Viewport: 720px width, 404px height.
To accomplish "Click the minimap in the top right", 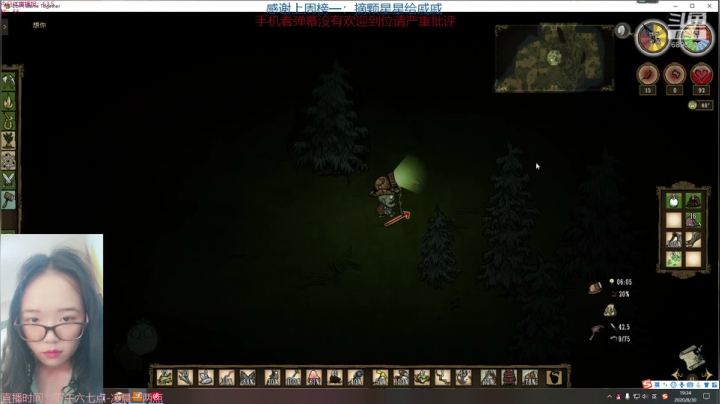I will click(x=554, y=58).
